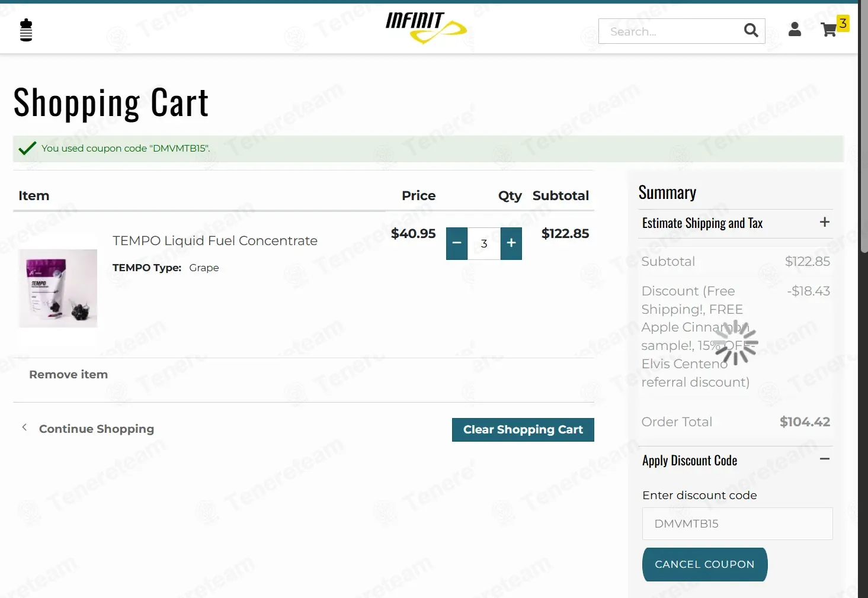
Task: Click the Continue Shopping back chevron
Action: pyautogui.click(x=24, y=427)
